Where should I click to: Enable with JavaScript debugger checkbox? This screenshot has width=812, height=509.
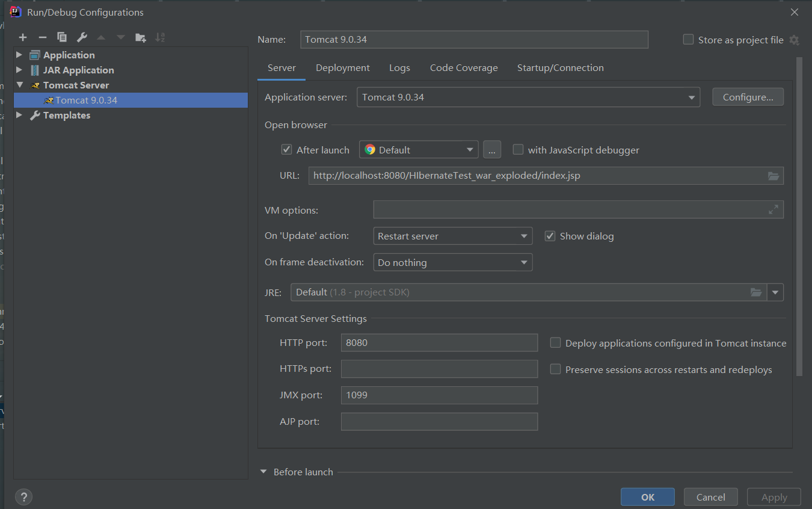(x=518, y=150)
